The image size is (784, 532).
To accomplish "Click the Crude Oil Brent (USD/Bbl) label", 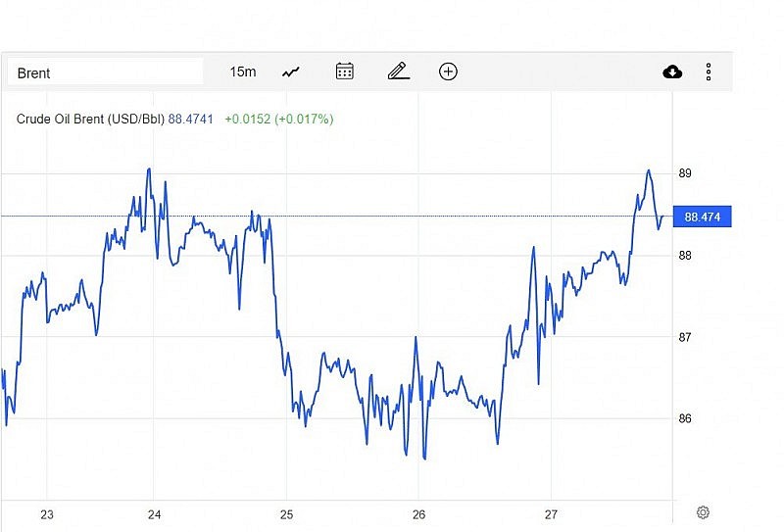I will 90,120.
